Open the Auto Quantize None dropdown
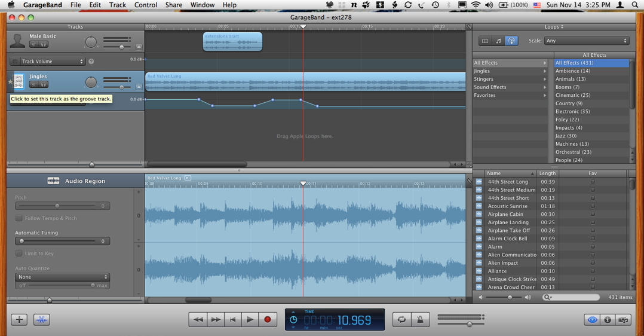 point(62,277)
